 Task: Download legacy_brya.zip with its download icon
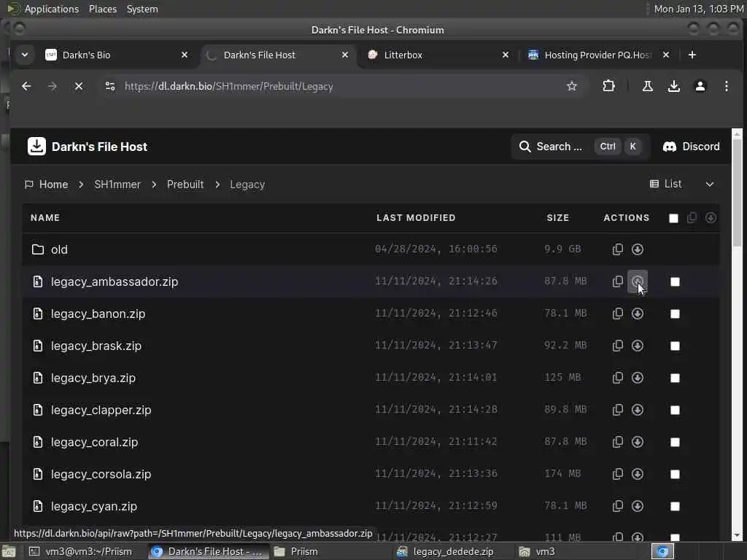click(638, 378)
